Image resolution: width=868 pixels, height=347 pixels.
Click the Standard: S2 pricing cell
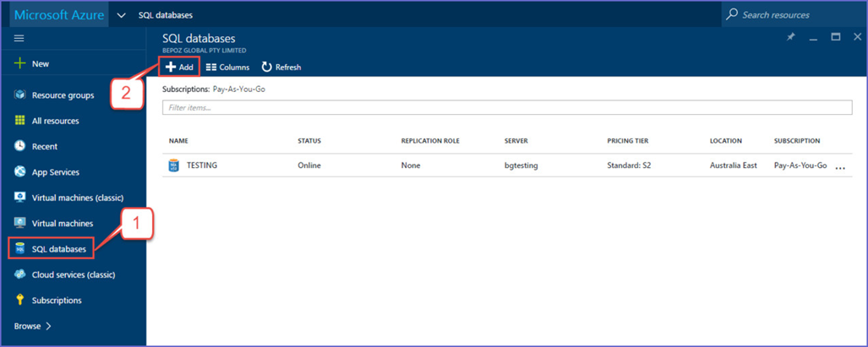point(628,165)
